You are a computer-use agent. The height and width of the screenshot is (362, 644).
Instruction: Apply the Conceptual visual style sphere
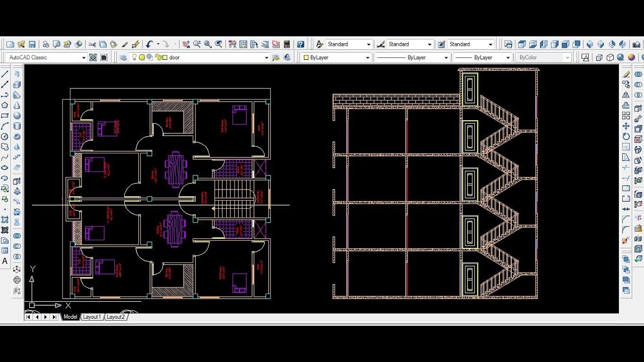coord(631,57)
